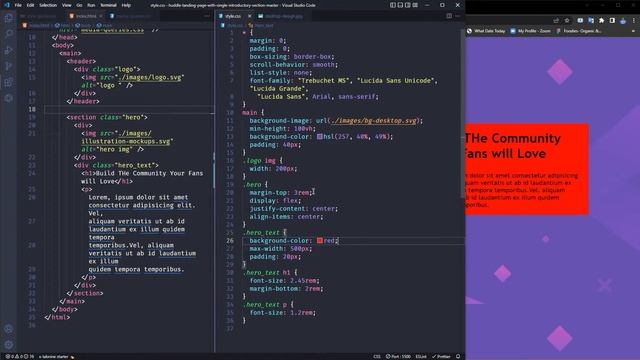Open the Selection menu
The width and height of the screenshot is (640, 360).
point(48,5)
